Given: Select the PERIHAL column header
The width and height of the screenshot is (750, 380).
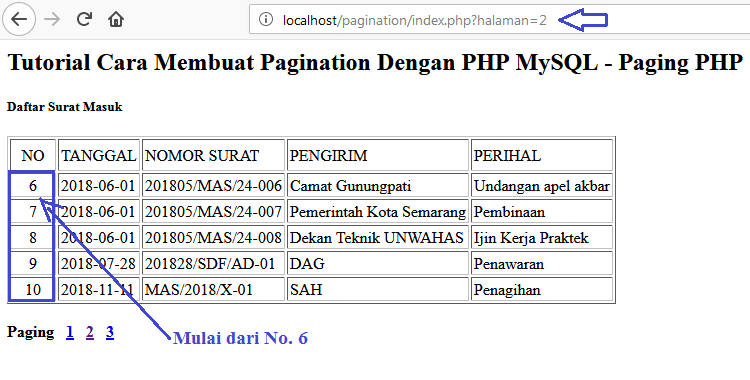Looking at the screenshot, I should click(542, 156).
